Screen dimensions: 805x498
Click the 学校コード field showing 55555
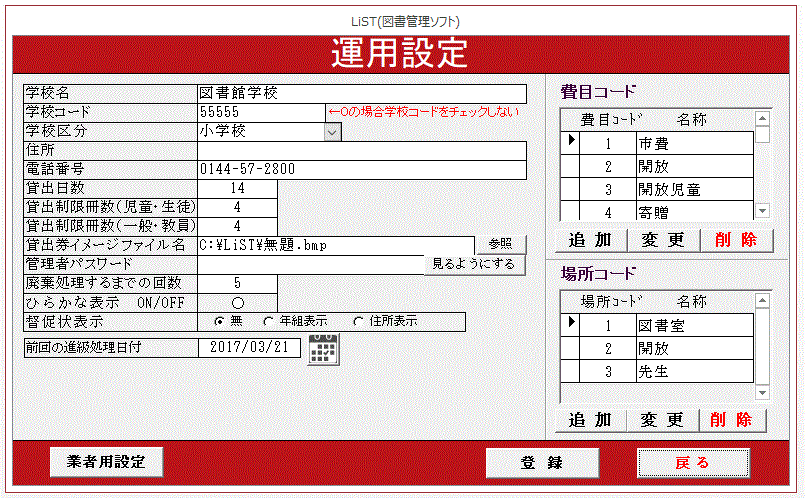(x=261, y=112)
